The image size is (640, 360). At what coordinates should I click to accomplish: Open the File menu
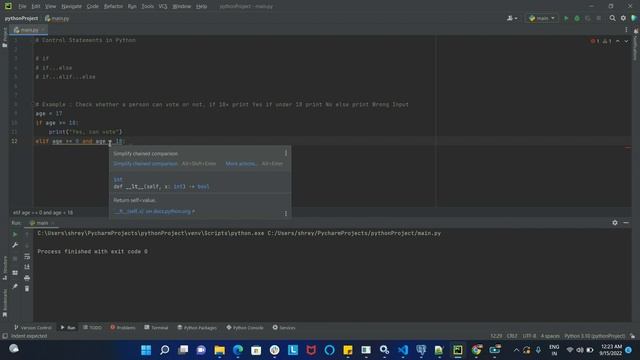click(x=22, y=7)
